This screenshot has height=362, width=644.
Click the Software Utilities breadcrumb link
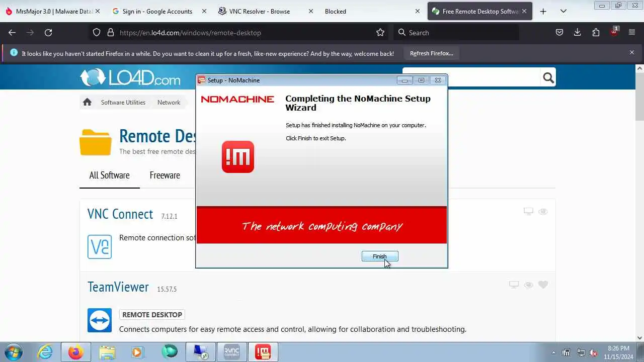tap(123, 102)
